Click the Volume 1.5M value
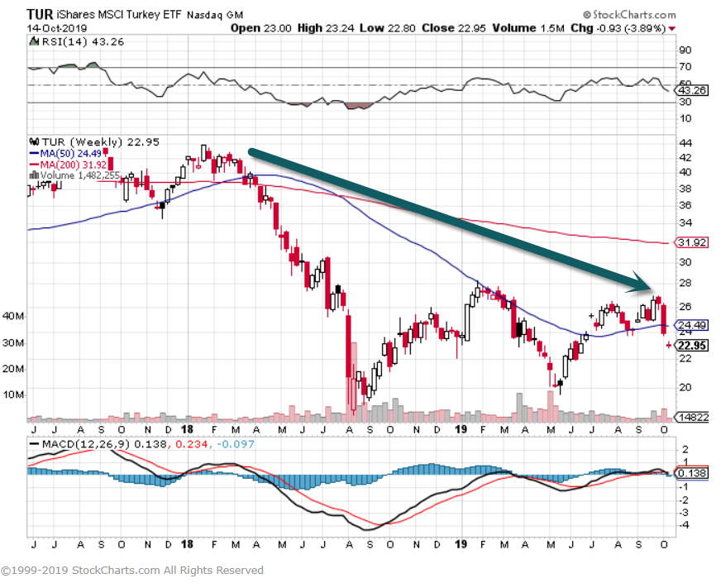 528,28
